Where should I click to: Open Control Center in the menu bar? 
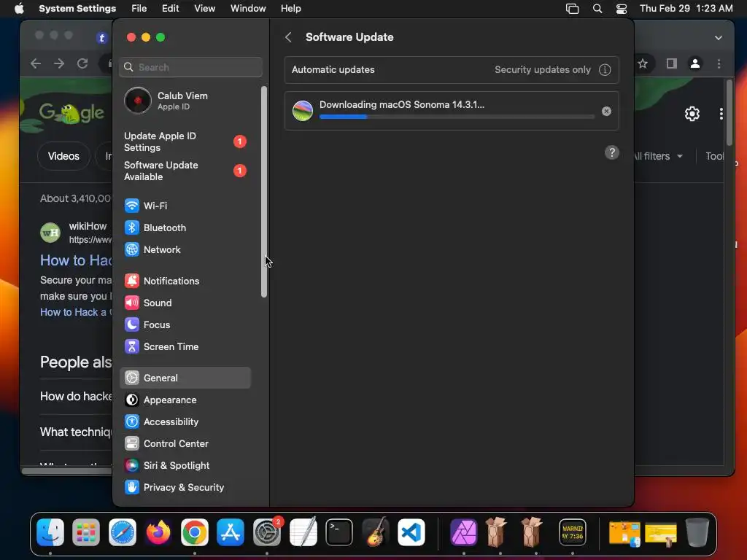622,9
